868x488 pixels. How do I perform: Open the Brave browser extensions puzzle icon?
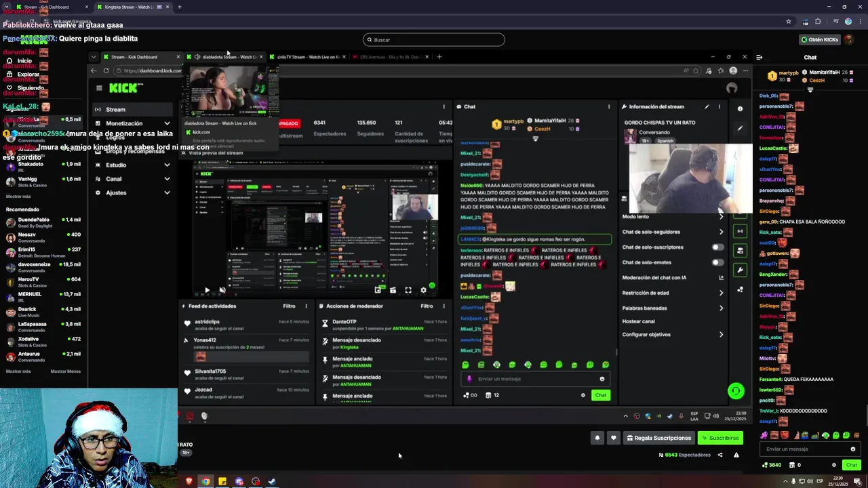[x=818, y=22]
